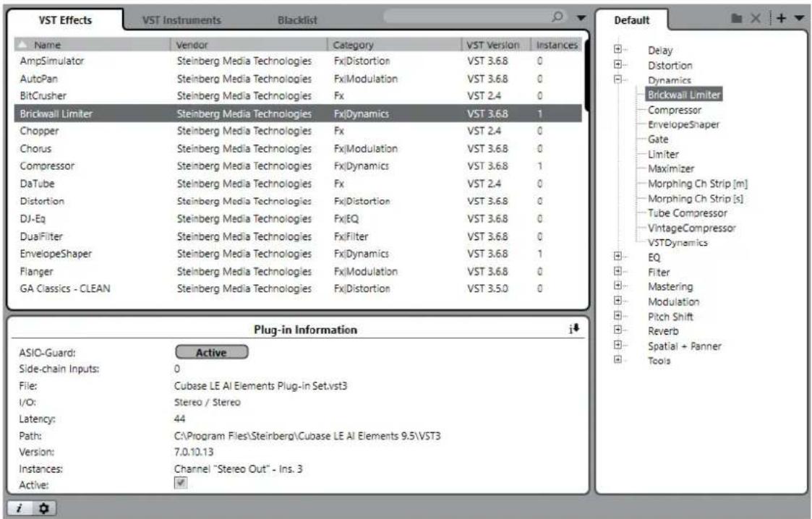Select VintageCompressor in the tree

coord(691,228)
